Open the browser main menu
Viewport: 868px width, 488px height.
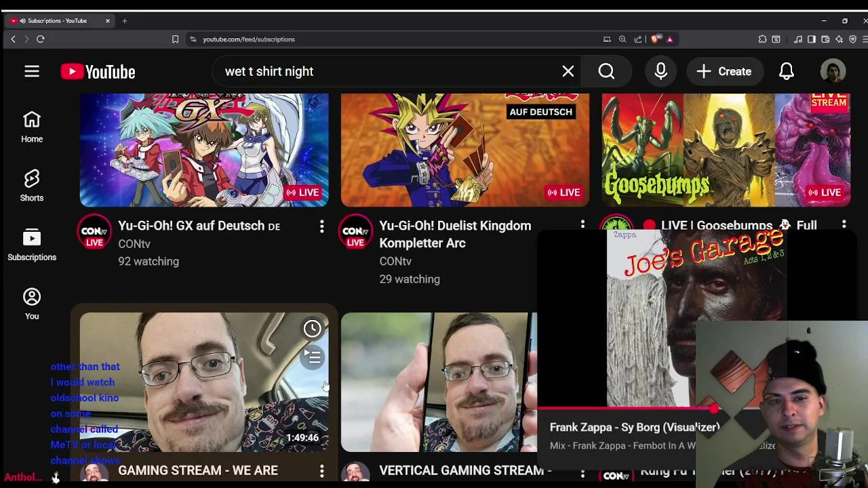pos(865,39)
